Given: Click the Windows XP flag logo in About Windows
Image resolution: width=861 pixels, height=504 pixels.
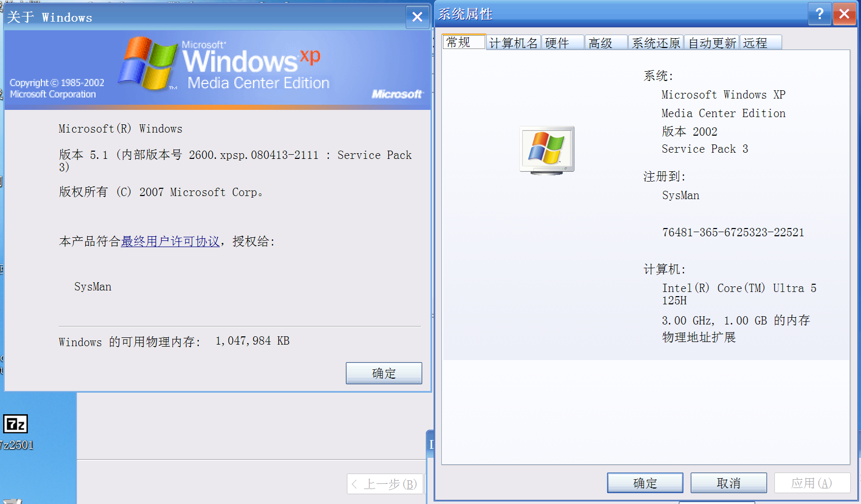Looking at the screenshot, I should [147, 64].
